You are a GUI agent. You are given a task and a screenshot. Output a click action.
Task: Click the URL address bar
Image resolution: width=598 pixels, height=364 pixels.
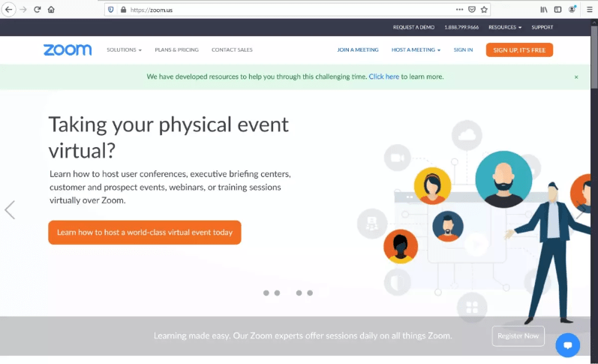click(285, 10)
